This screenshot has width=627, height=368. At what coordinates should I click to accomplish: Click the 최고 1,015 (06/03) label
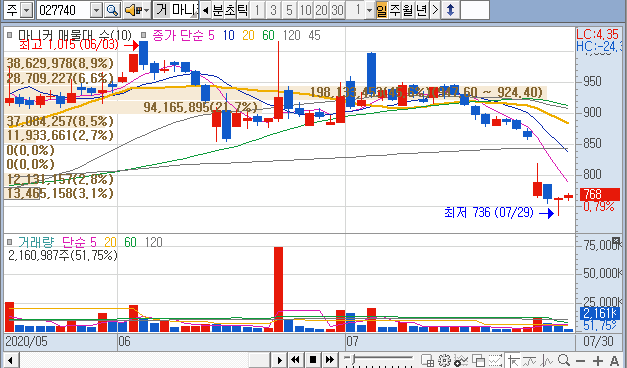tap(69, 44)
